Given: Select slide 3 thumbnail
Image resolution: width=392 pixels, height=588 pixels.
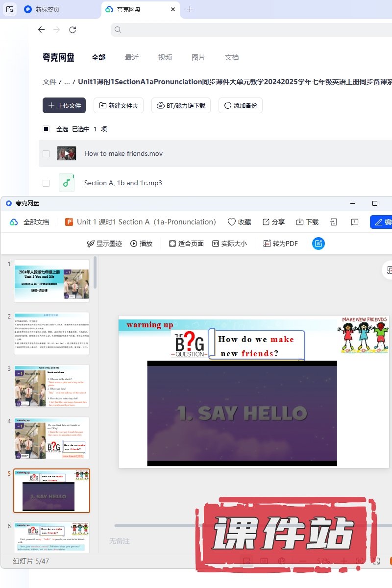Looking at the screenshot, I should (x=51, y=386).
